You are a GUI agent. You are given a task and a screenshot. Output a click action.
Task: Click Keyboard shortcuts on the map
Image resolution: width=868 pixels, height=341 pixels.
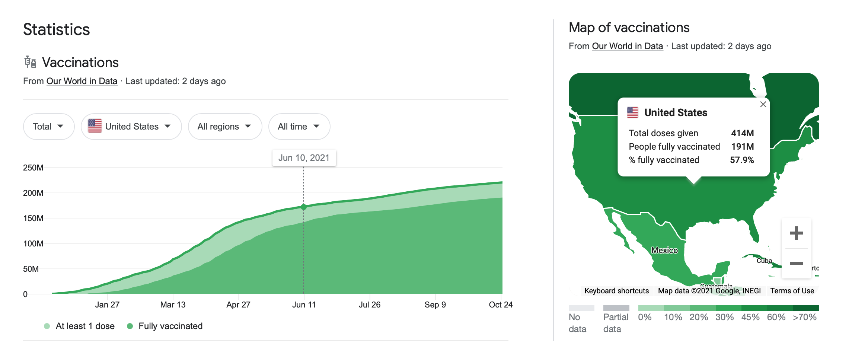tap(616, 291)
